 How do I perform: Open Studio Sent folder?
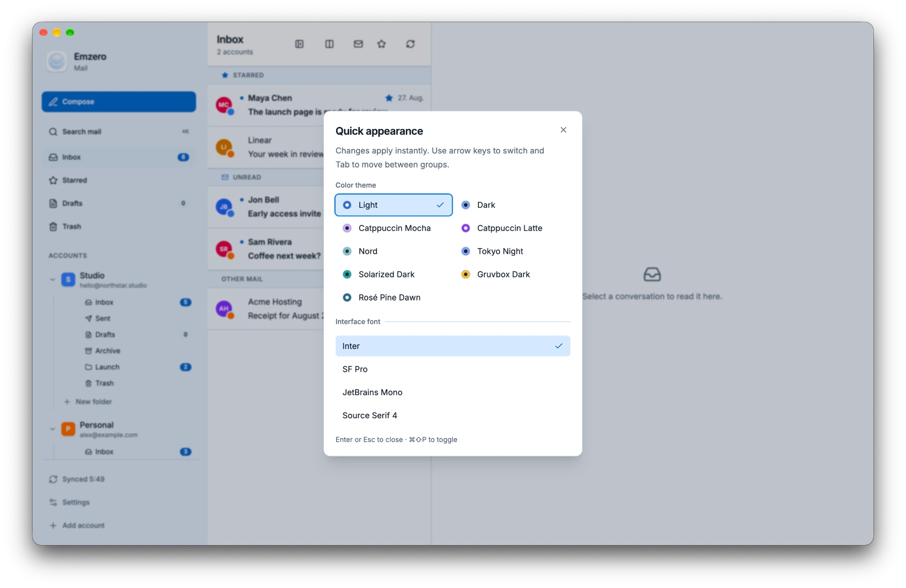tap(137, 319)
